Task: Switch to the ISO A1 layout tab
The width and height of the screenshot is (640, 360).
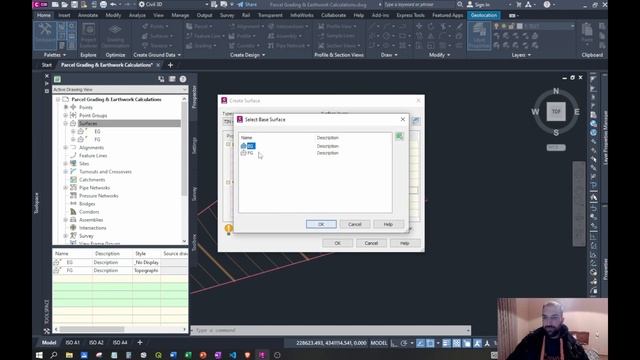Action: 73,342
